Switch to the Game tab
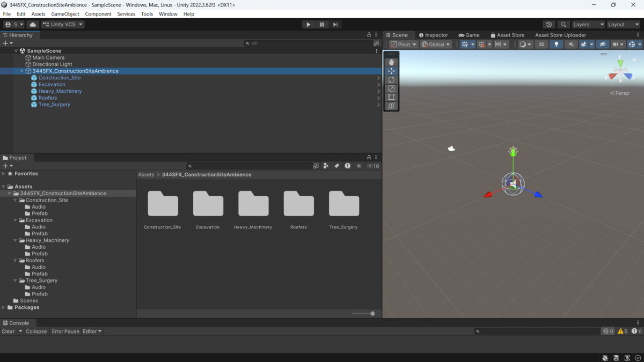Screen dimensions: 644x362 (x=469, y=35)
